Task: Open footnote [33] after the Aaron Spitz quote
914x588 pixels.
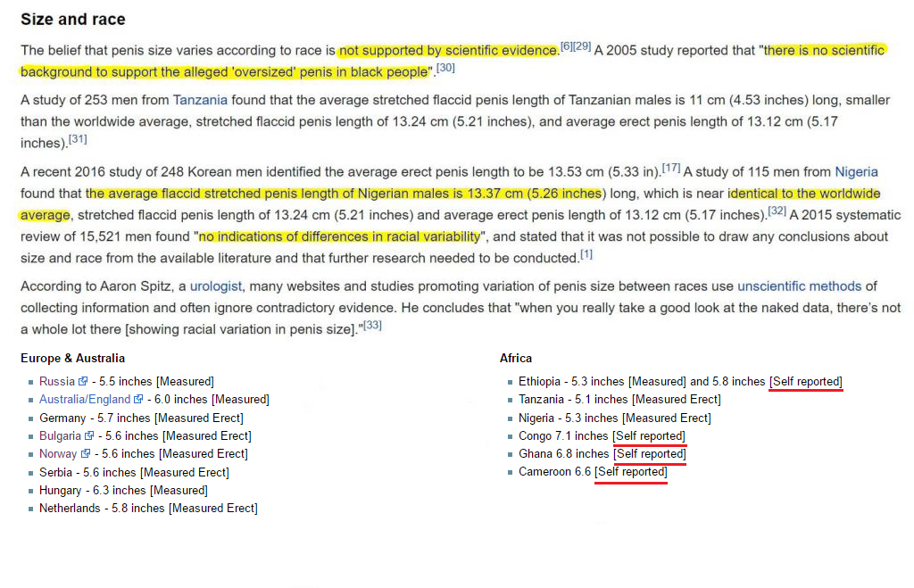Action: [372, 326]
